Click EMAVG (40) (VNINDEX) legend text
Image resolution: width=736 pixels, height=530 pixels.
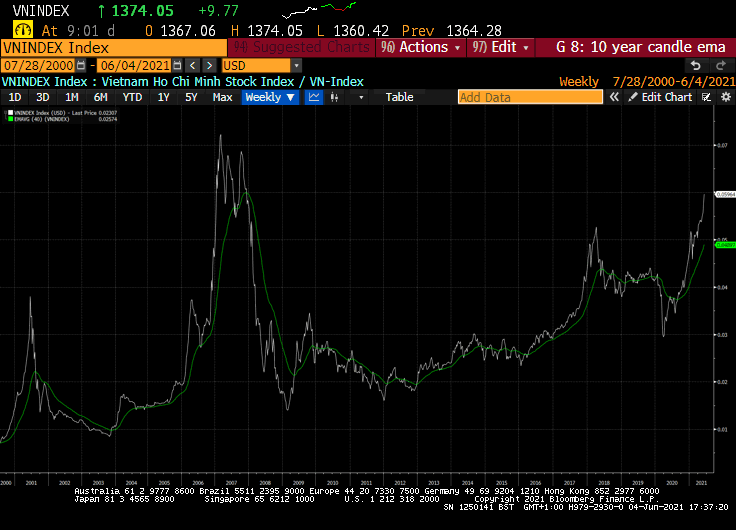pos(42,119)
